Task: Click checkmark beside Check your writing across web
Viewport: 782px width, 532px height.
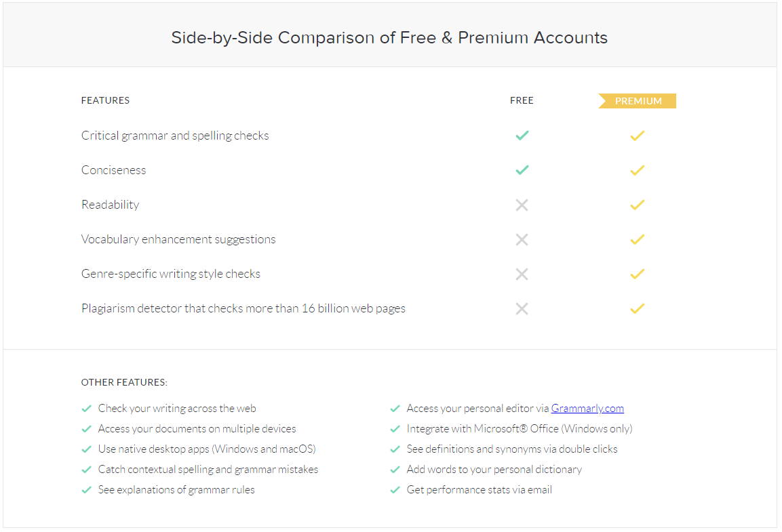Action: pos(86,409)
